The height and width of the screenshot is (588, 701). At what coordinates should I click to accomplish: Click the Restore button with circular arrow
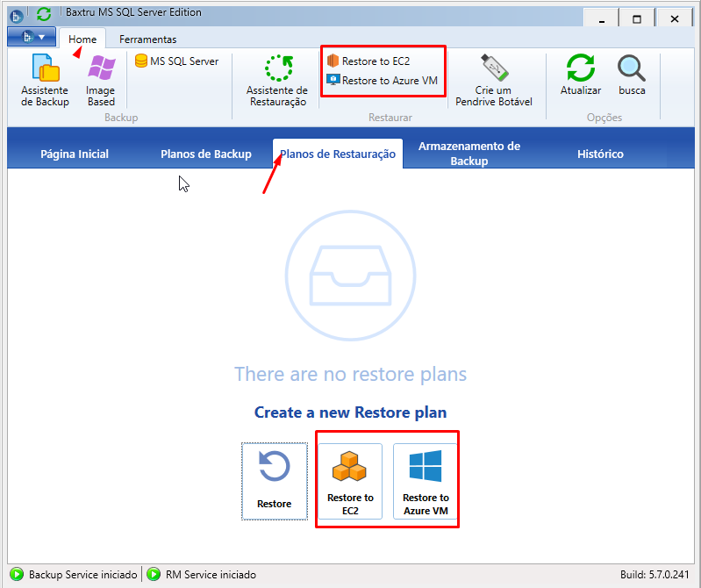coord(275,481)
